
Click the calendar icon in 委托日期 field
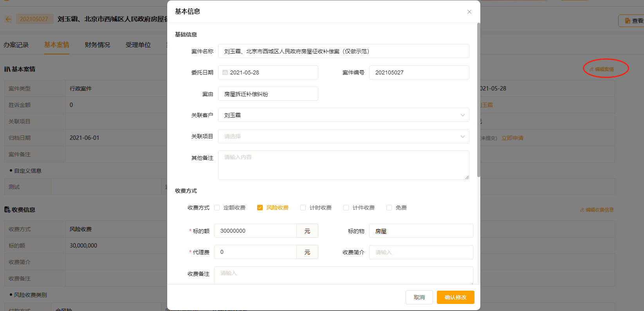point(225,72)
